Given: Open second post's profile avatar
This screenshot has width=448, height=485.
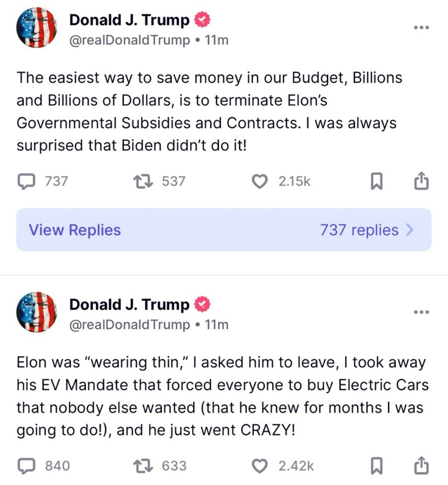Looking at the screenshot, I should click(37, 312).
